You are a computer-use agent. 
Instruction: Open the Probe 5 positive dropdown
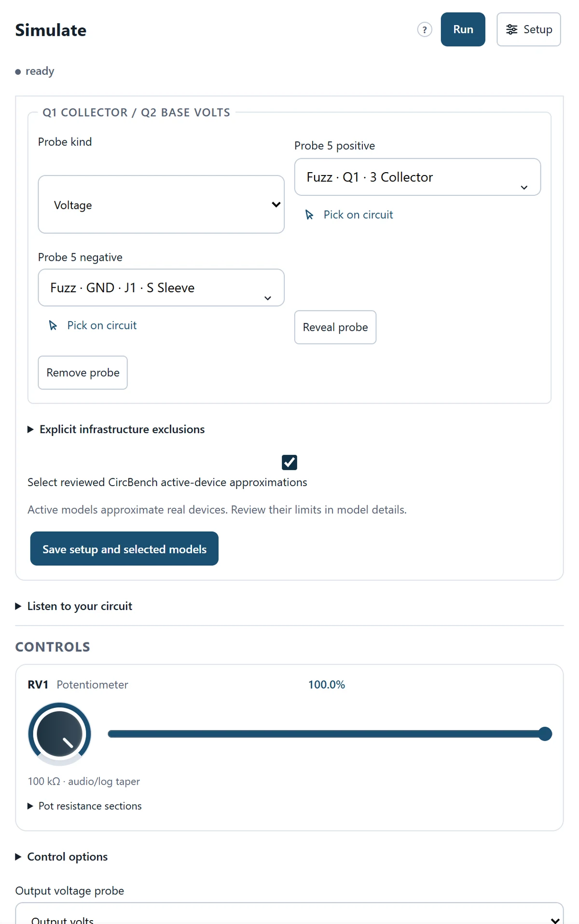(x=417, y=177)
